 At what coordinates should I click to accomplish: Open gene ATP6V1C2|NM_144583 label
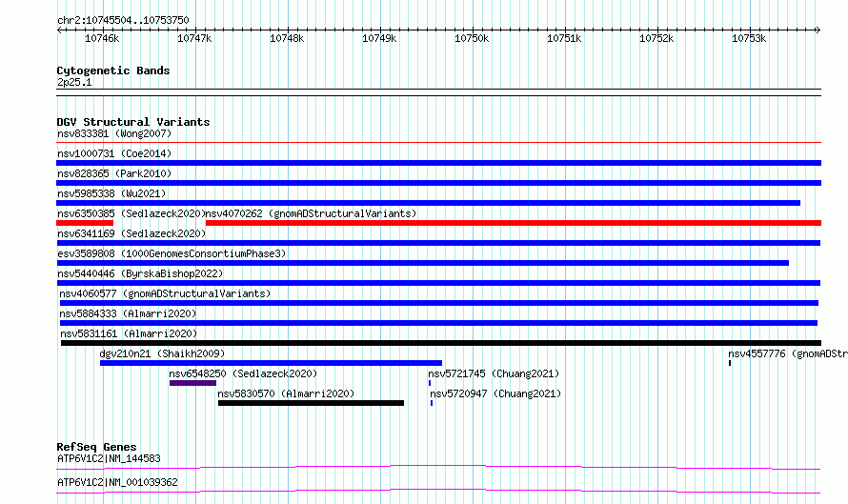(x=109, y=458)
